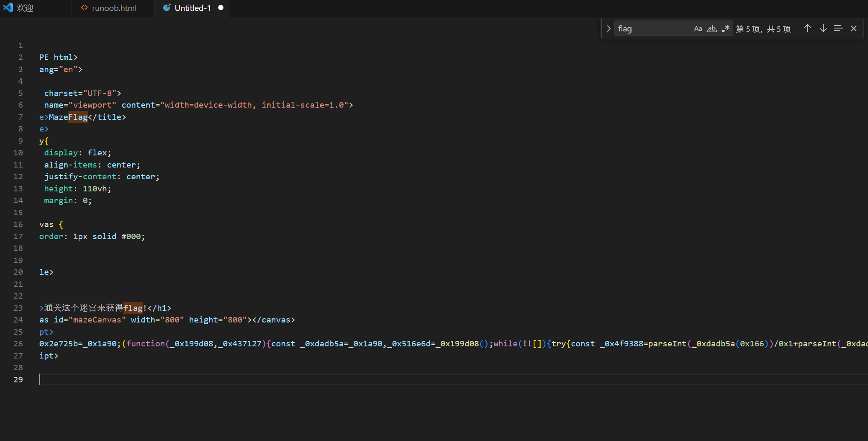
Task: Toggle Find in Selection icon
Action: pos(838,28)
